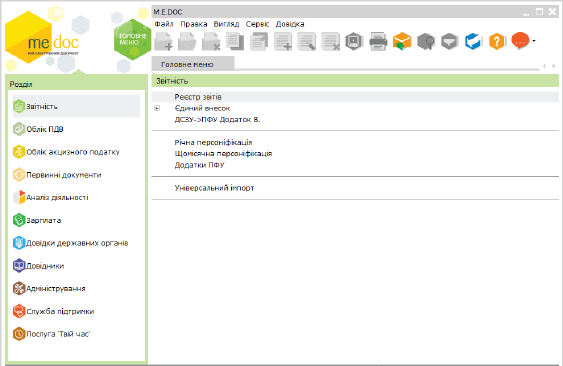Click the right tab scroll arrow
Image resolution: width=563 pixels, height=366 pixels.
554,66
